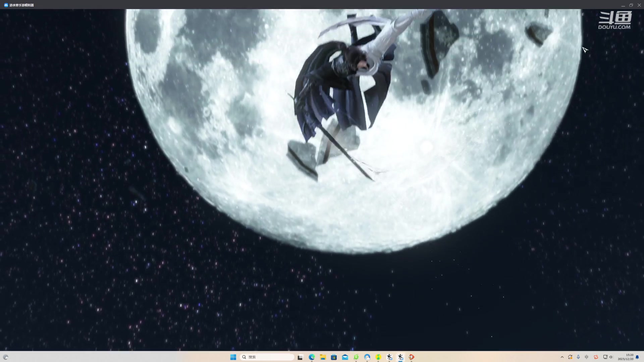Open the notification bell icon

coord(637,357)
